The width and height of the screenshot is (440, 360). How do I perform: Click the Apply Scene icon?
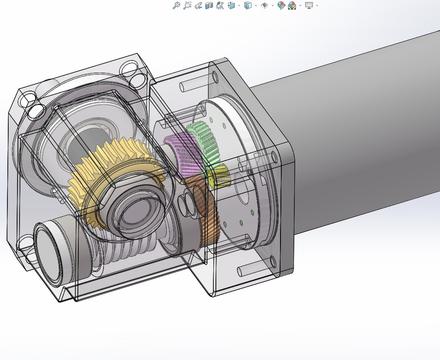click(292, 5)
